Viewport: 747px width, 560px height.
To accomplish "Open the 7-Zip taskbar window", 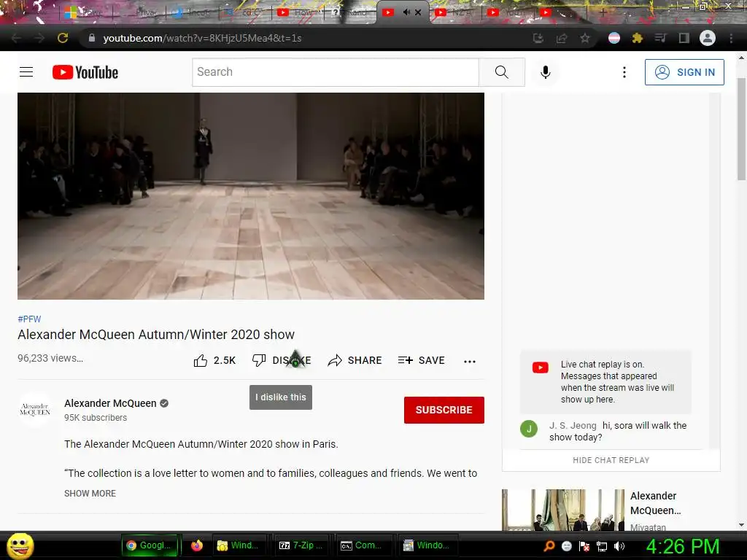I will (301, 545).
